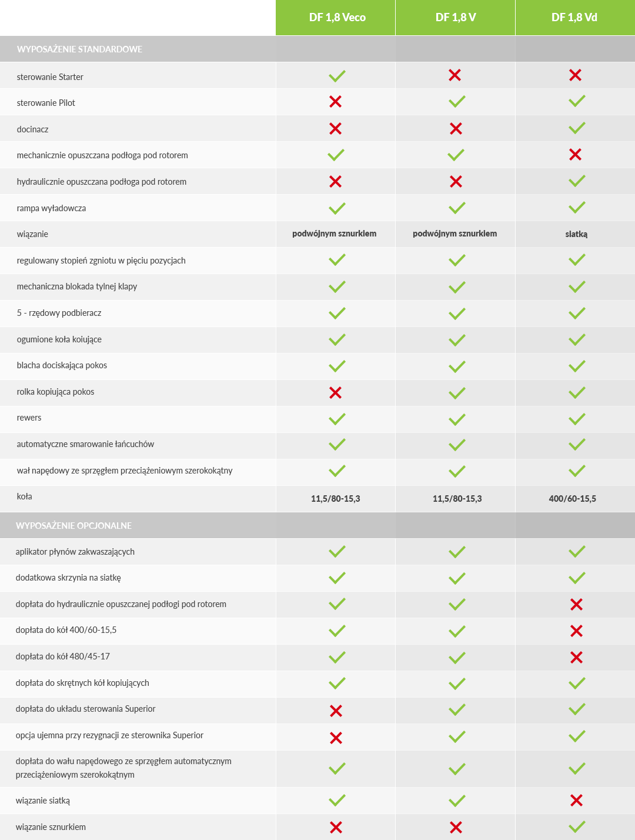Click the WYPOSAŻENIE OPCJONALNE section header

coord(73,526)
